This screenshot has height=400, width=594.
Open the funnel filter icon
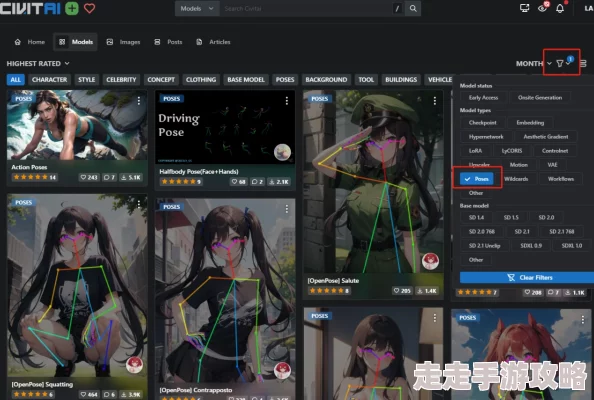click(x=560, y=63)
